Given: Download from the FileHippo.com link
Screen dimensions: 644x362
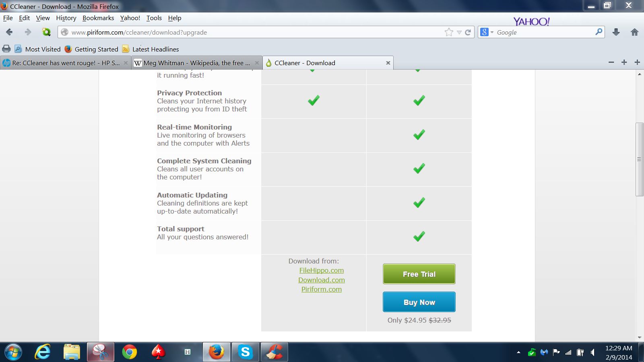Looking at the screenshot, I should click(321, 270).
